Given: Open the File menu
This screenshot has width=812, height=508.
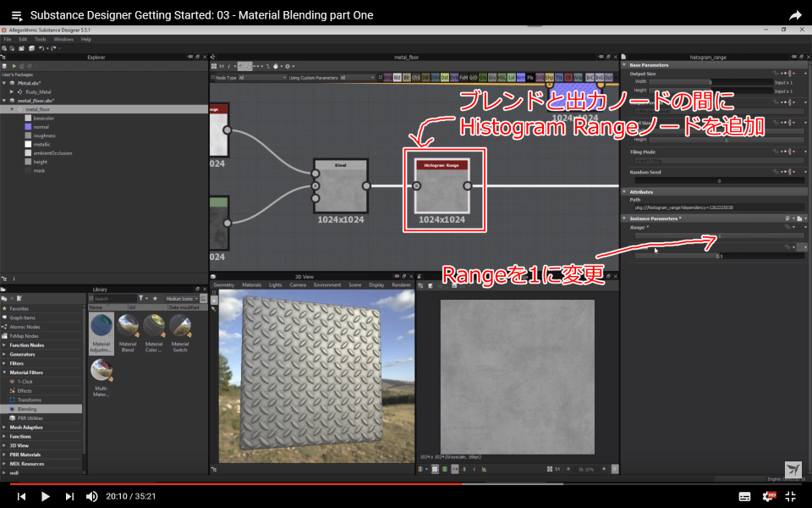Looking at the screenshot, I should [8, 40].
